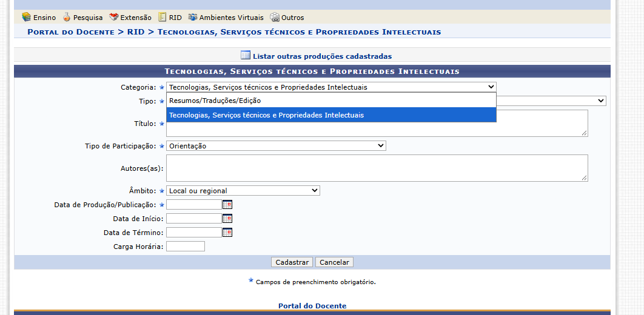Open the Extensão menu

[130, 18]
